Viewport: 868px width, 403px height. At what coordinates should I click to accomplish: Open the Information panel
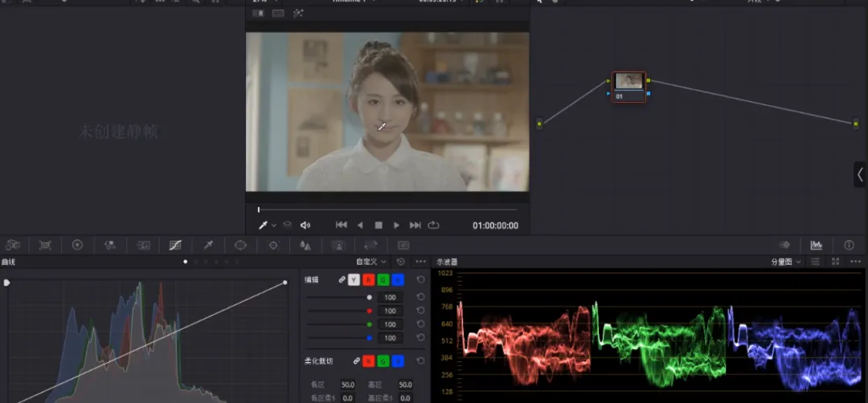[x=849, y=245]
